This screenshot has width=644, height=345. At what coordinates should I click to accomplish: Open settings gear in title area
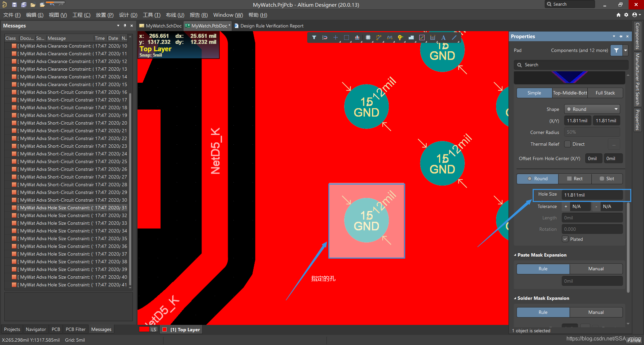[626, 15]
